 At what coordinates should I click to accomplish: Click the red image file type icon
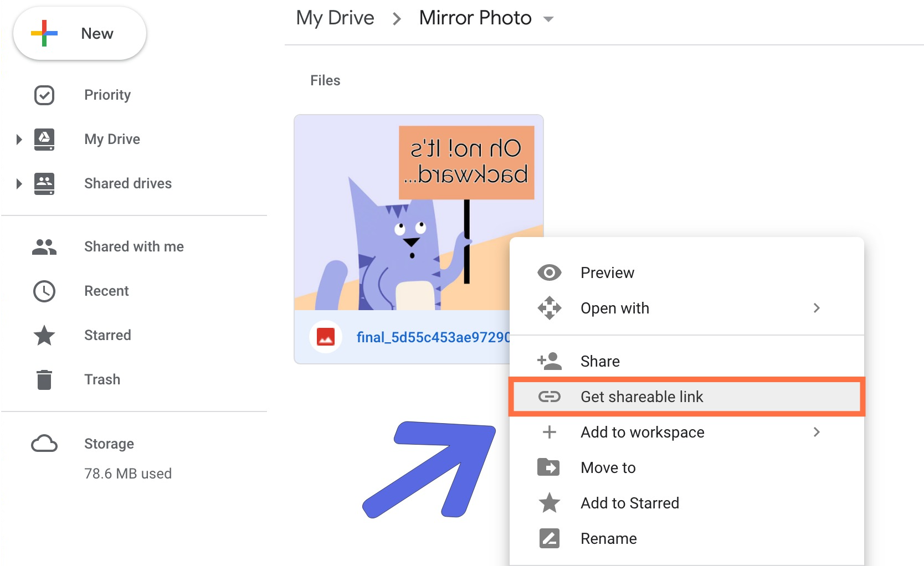326,337
